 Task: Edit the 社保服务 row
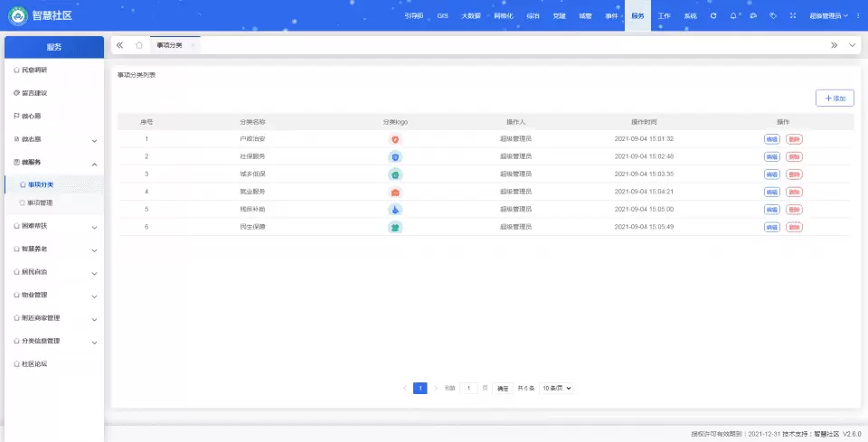[771, 157]
